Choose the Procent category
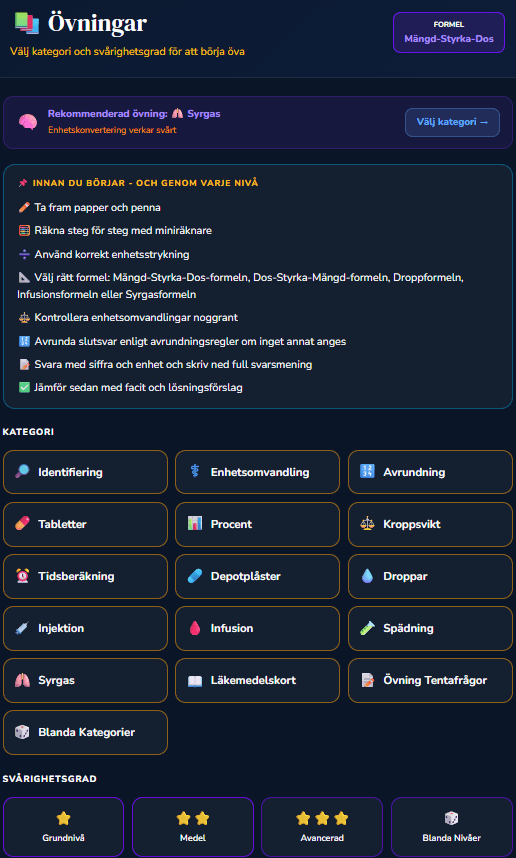Viewport: 516px width, 858px height. tap(257, 524)
